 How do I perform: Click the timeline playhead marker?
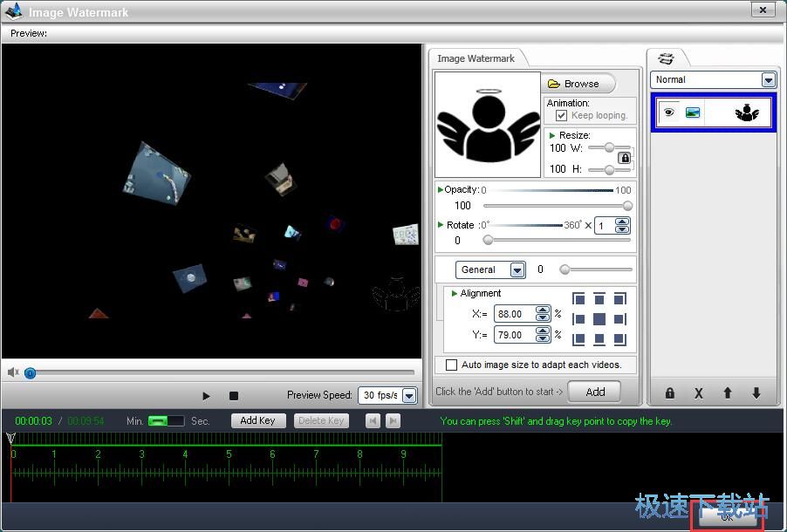pyautogui.click(x=10, y=439)
